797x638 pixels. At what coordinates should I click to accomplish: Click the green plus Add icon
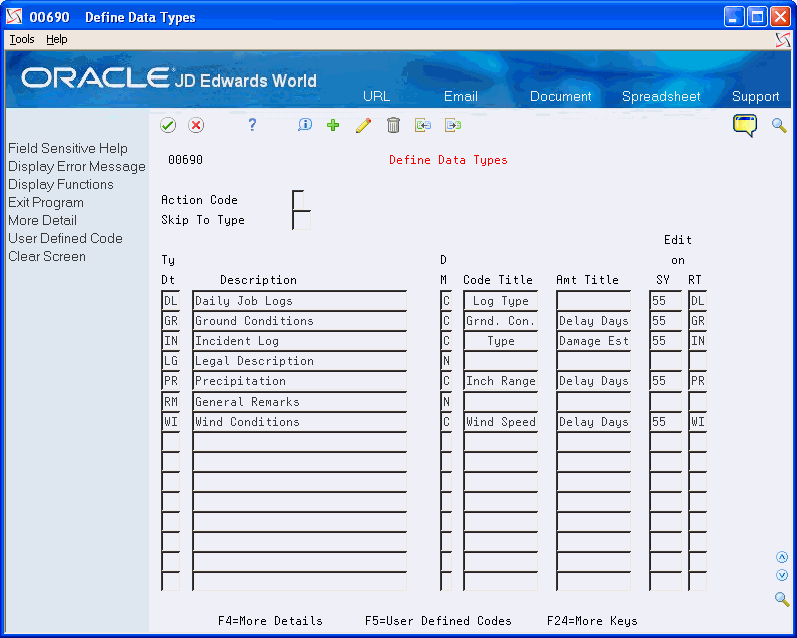point(333,125)
